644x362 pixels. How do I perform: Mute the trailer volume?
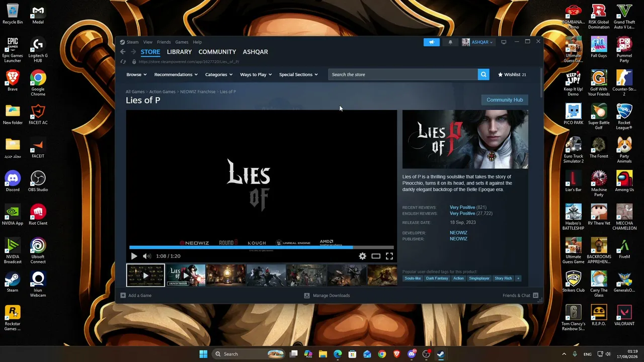pyautogui.click(x=146, y=256)
